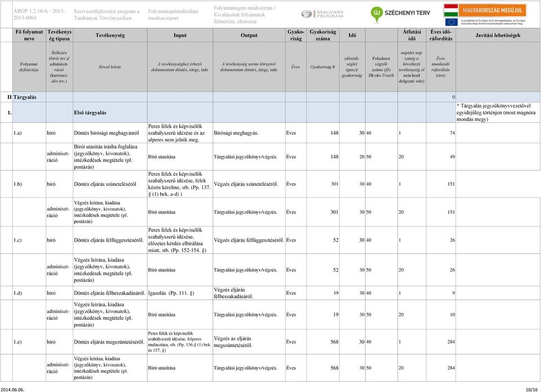Screen dimensions: 541x392
Task: Click the annual hours value 74
Action: coord(452,133)
